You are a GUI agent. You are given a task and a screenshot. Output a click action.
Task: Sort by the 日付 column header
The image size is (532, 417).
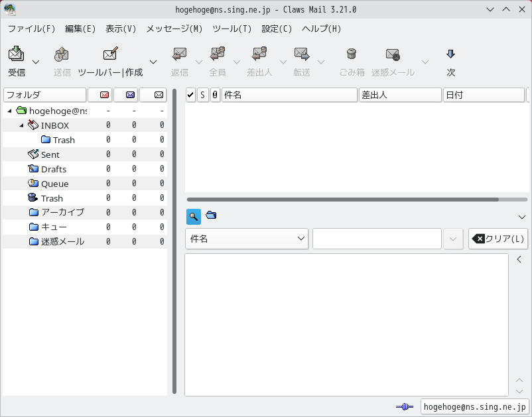(484, 95)
